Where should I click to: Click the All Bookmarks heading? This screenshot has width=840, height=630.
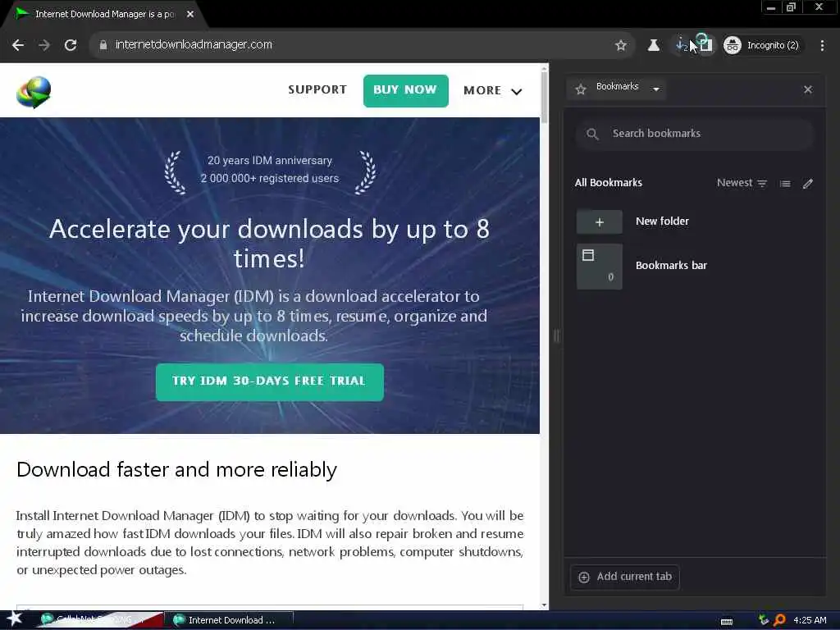tap(609, 183)
